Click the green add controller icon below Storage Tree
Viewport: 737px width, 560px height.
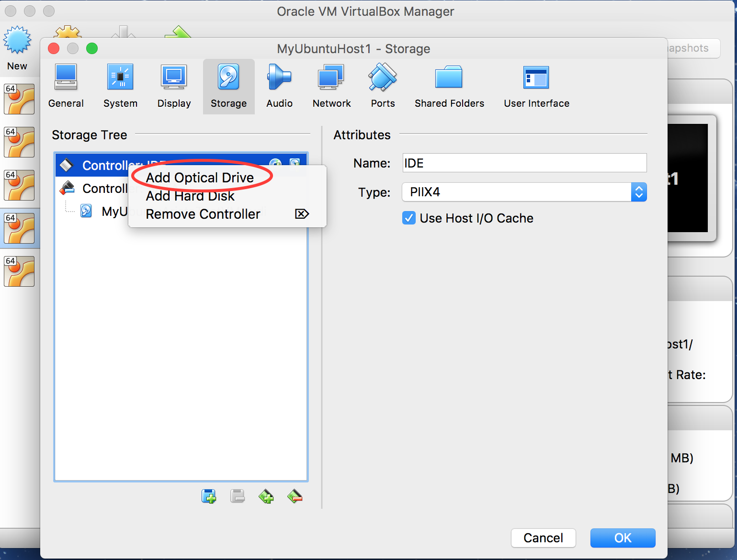click(x=266, y=496)
